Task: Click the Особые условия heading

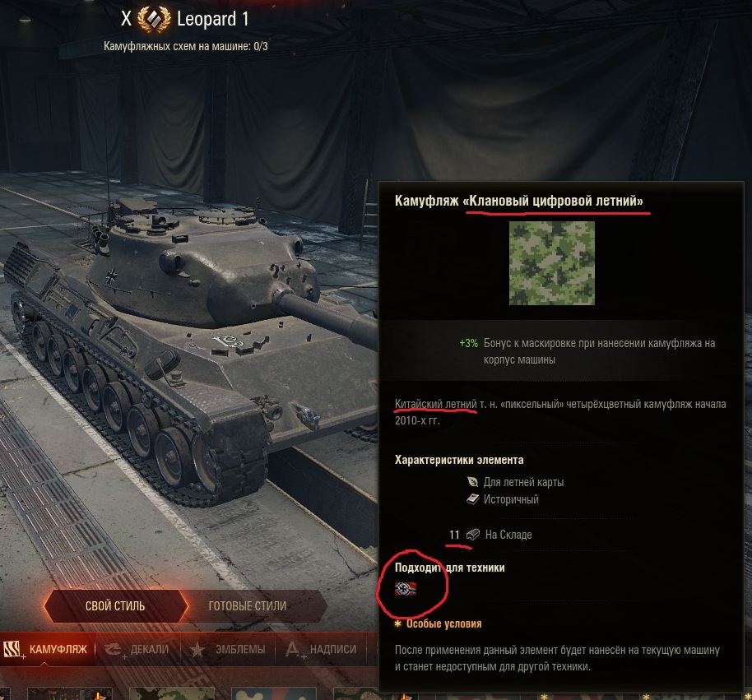Action: (443, 624)
